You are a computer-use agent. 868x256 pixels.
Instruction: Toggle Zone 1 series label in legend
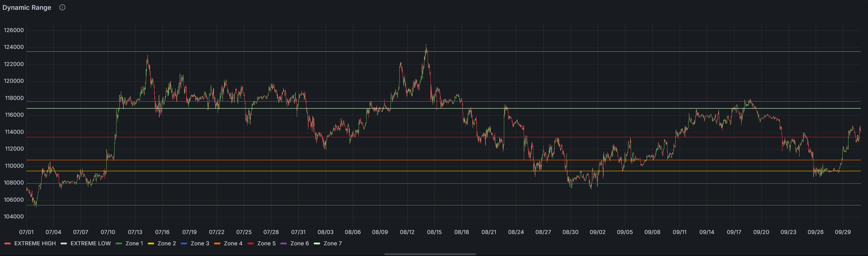pyautogui.click(x=134, y=243)
